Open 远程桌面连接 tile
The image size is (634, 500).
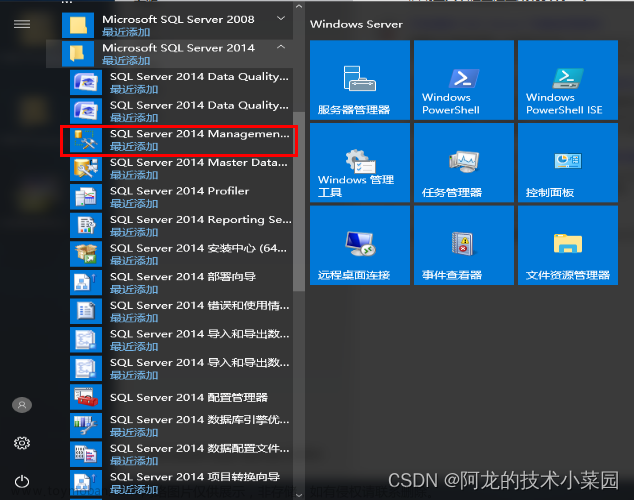coord(360,245)
